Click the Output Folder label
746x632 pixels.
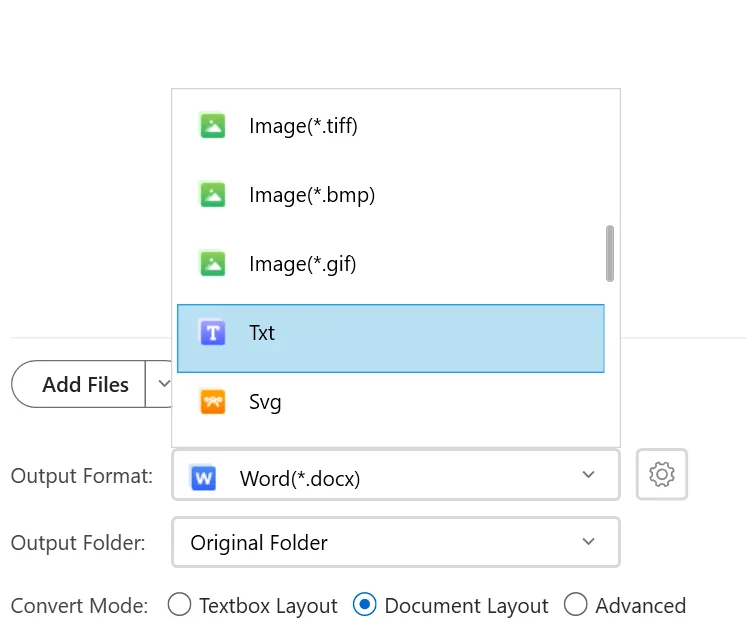[78, 543]
